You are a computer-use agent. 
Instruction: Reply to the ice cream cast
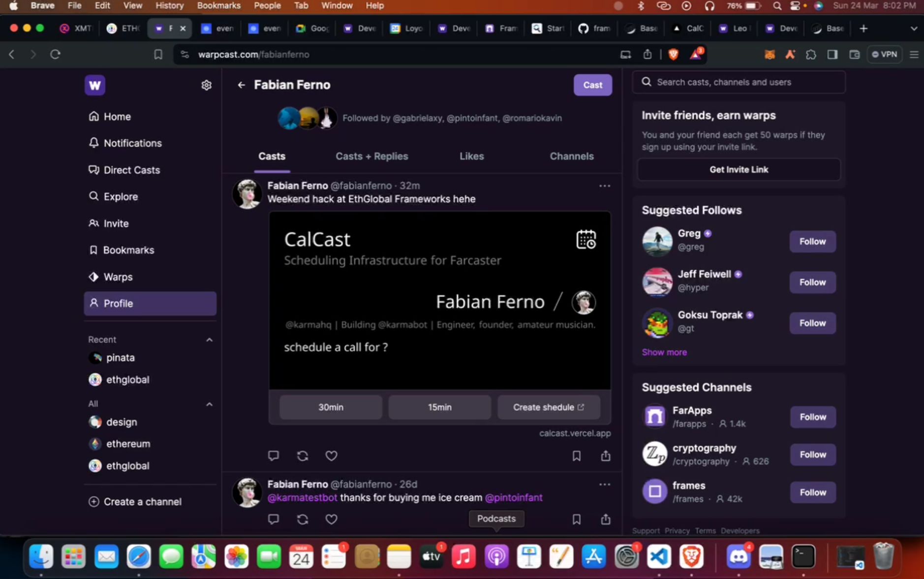274,519
